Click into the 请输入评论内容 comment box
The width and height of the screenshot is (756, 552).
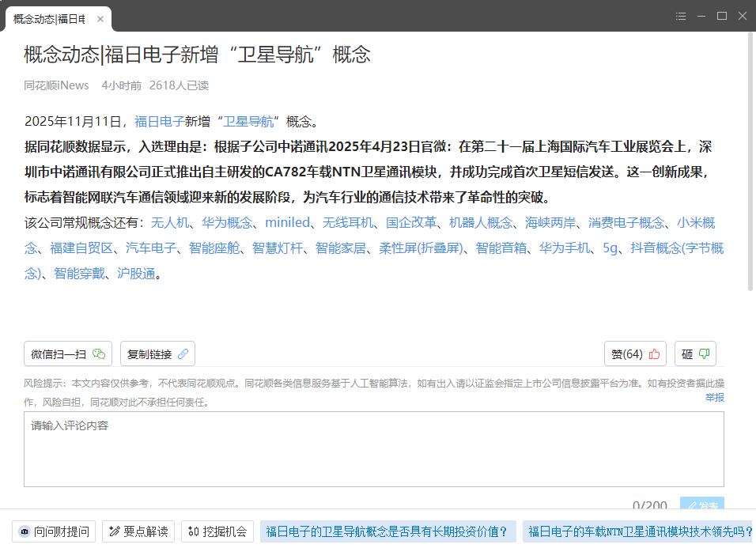(x=373, y=448)
